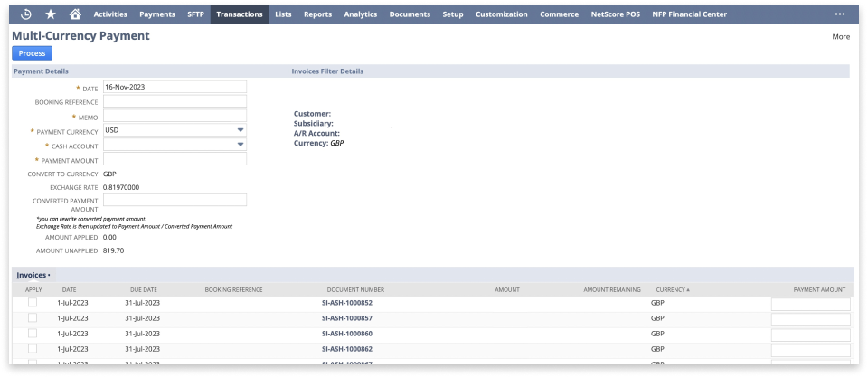868x377 pixels.
Task: Open invoice SI-ASH-1000862 link
Action: [x=347, y=348]
